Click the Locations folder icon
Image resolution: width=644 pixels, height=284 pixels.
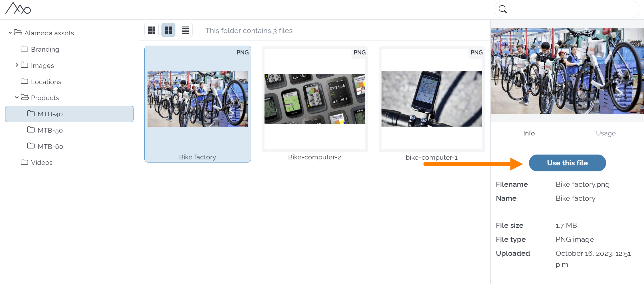click(x=25, y=81)
